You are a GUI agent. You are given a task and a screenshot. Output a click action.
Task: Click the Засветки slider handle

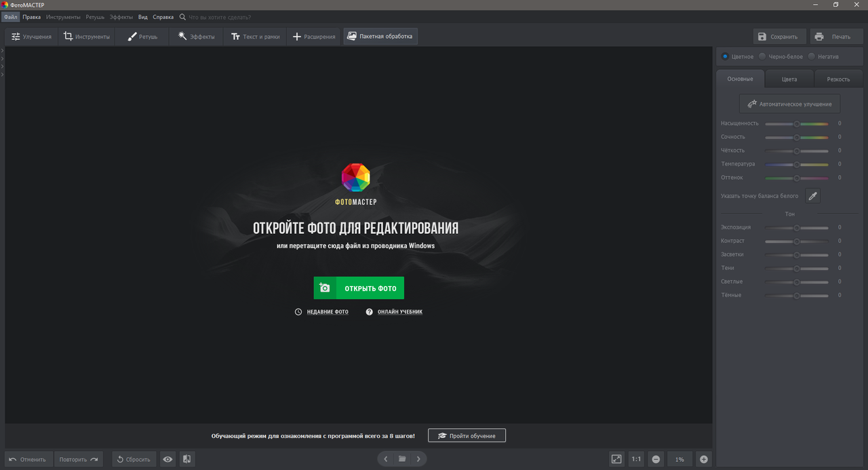797,255
